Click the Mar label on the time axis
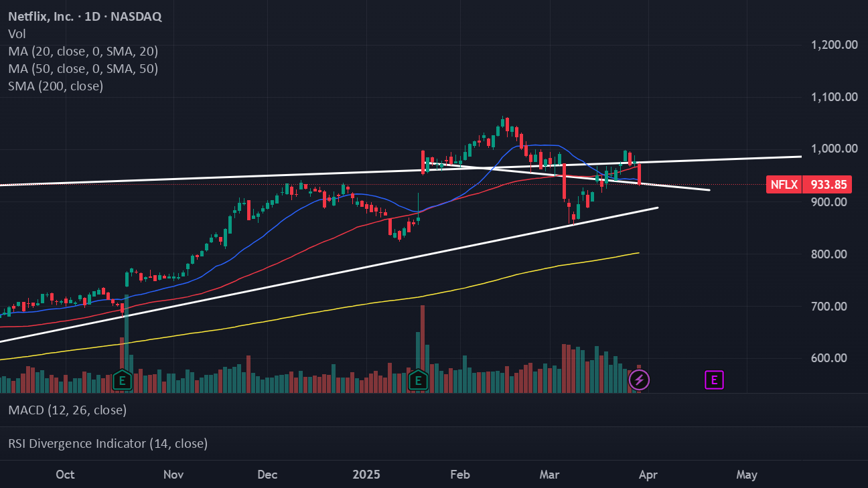868x488 pixels. tap(550, 475)
